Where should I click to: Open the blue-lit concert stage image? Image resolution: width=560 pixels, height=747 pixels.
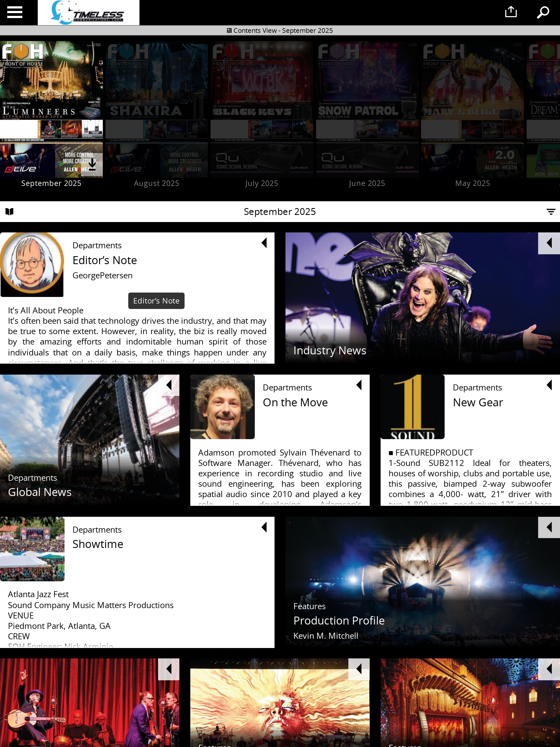pos(422,582)
